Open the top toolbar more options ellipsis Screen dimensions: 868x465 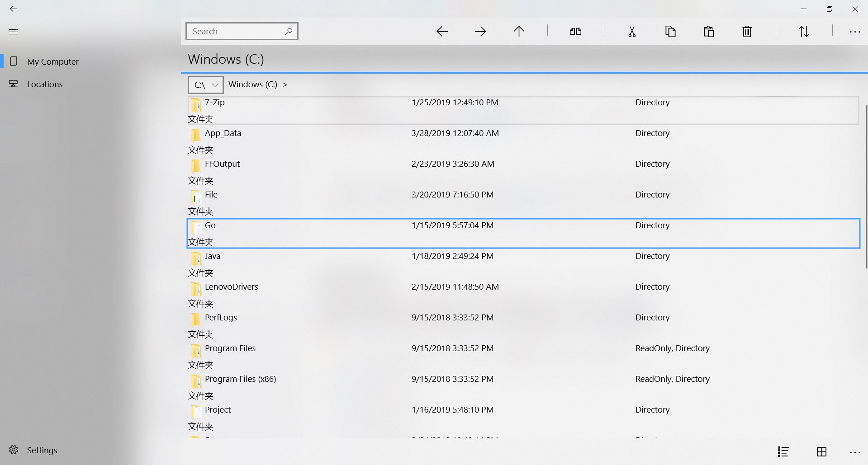pyautogui.click(x=855, y=32)
